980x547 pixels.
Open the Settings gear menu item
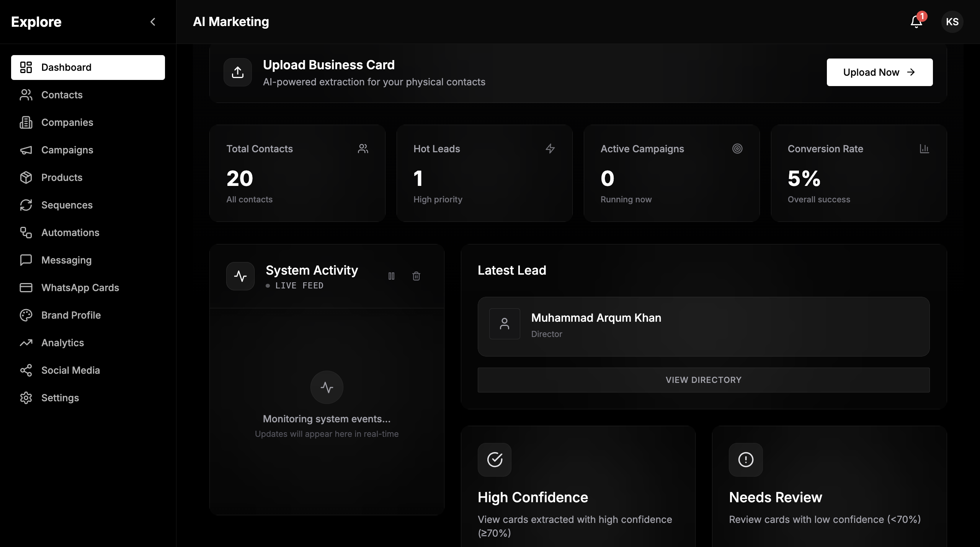[x=60, y=398]
